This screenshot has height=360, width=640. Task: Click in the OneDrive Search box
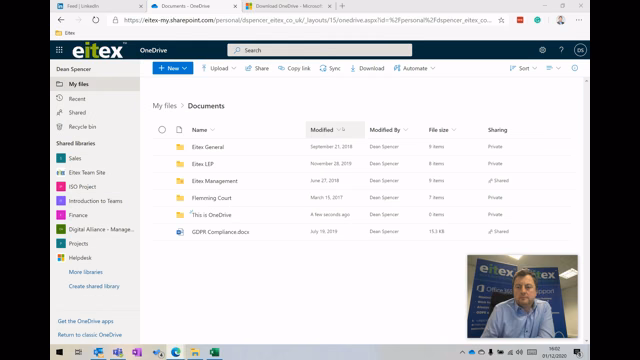[x=320, y=50]
